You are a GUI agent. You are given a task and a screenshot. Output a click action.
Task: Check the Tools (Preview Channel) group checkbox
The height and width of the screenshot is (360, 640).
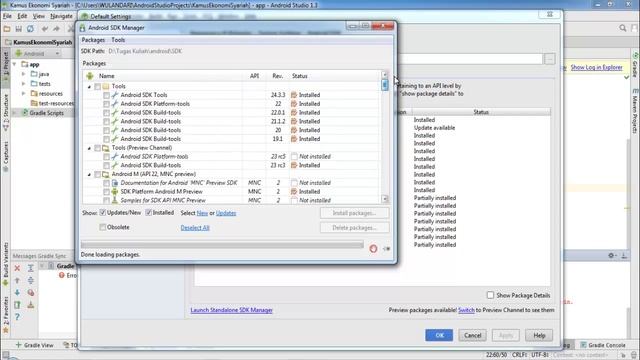pos(98,148)
